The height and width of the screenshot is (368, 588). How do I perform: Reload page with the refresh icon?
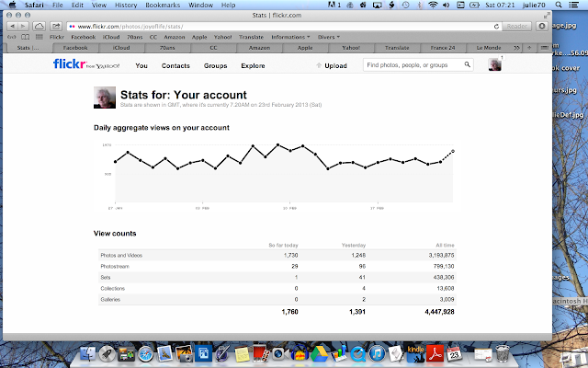point(496,27)
